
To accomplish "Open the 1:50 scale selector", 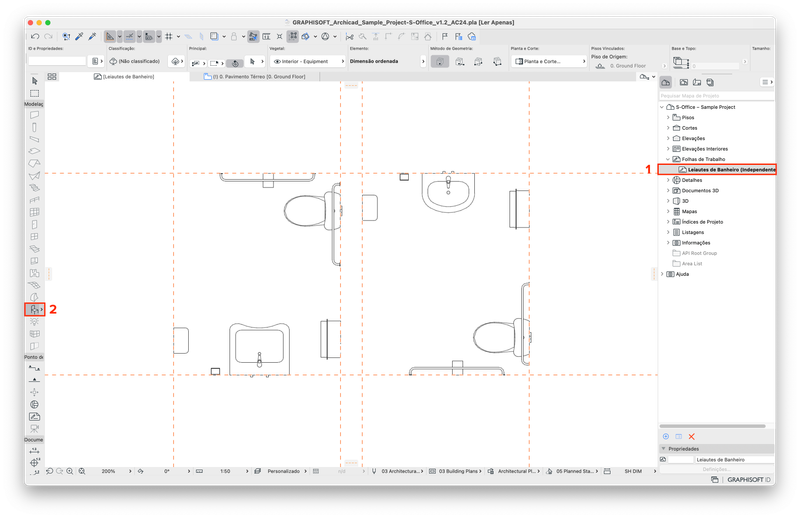I will coord(225,472).
